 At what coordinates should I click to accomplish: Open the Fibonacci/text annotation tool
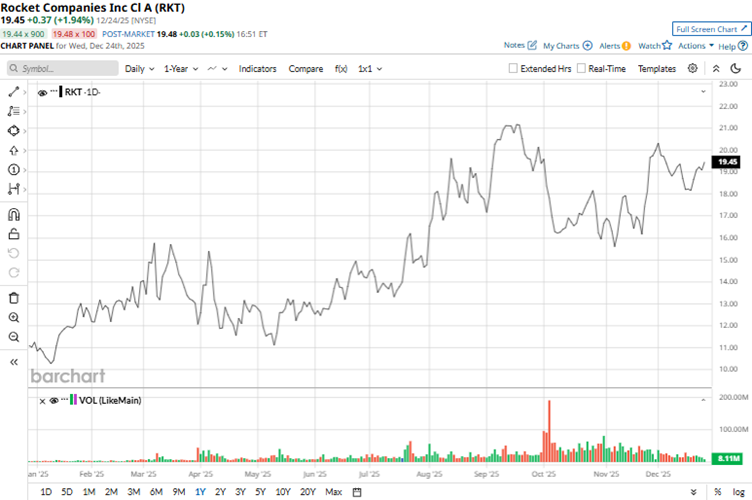click(13, 111)
